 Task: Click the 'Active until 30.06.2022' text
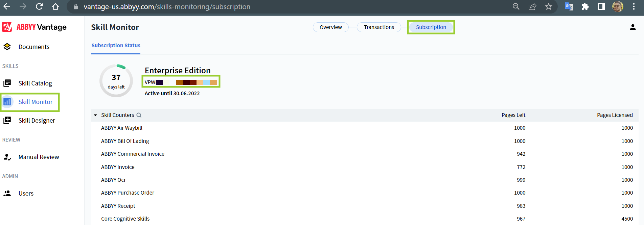pyautogui.click(x=172, y=93)
